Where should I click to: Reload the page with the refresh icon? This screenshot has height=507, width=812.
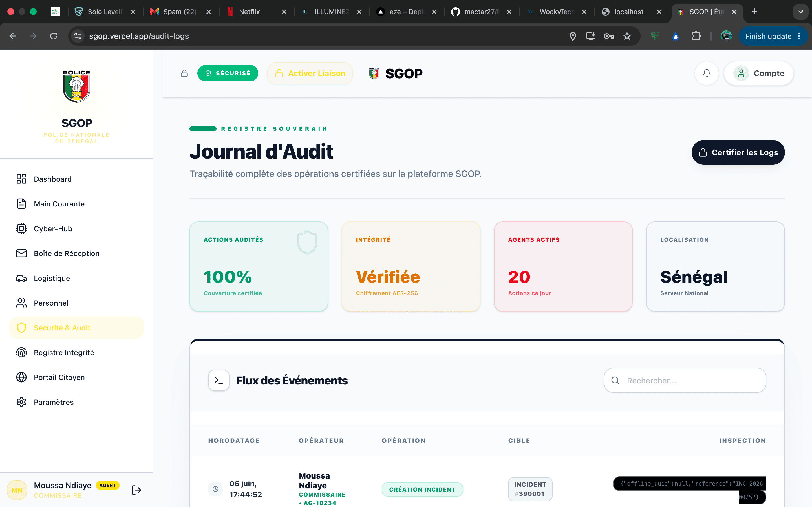(x=54, y=36)
